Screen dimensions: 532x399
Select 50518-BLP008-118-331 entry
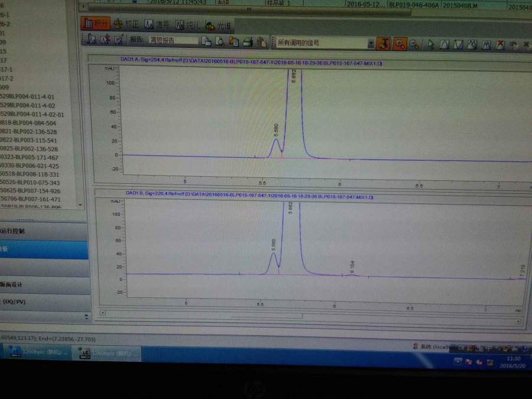(30, 174)
